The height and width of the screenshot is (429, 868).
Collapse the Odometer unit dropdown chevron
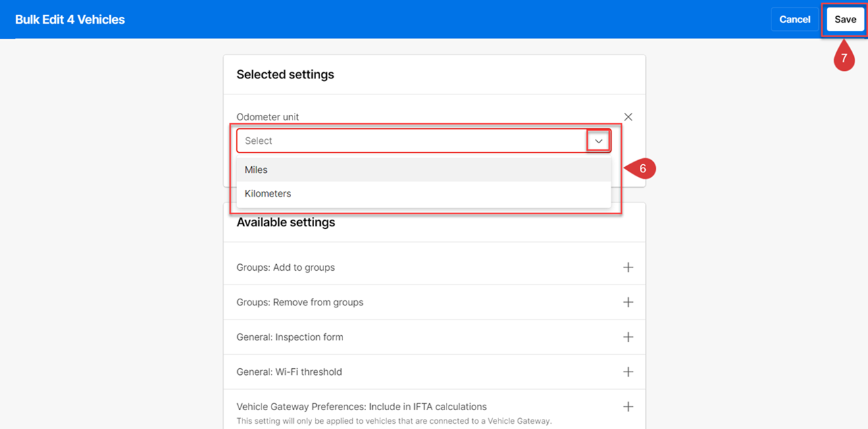tap(598, 141)
